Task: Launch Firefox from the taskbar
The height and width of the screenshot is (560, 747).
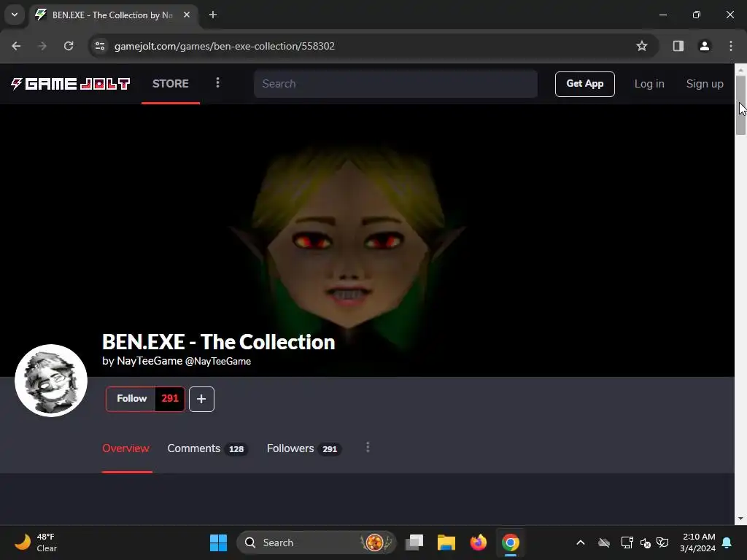Action: click(479, 542)
